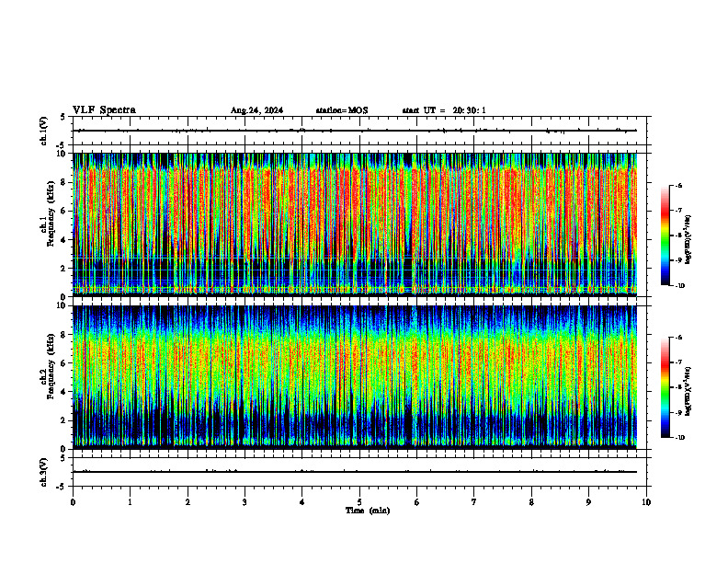Click tick label '0' on the Time axis
This screenshot has height=563, width=728.
[x=73, y=502]
